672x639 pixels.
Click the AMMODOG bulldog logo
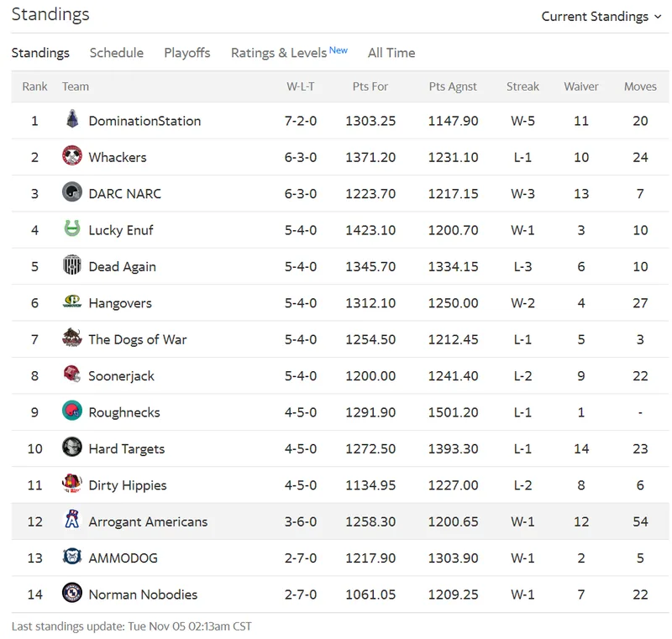click(x=72, y=557)
